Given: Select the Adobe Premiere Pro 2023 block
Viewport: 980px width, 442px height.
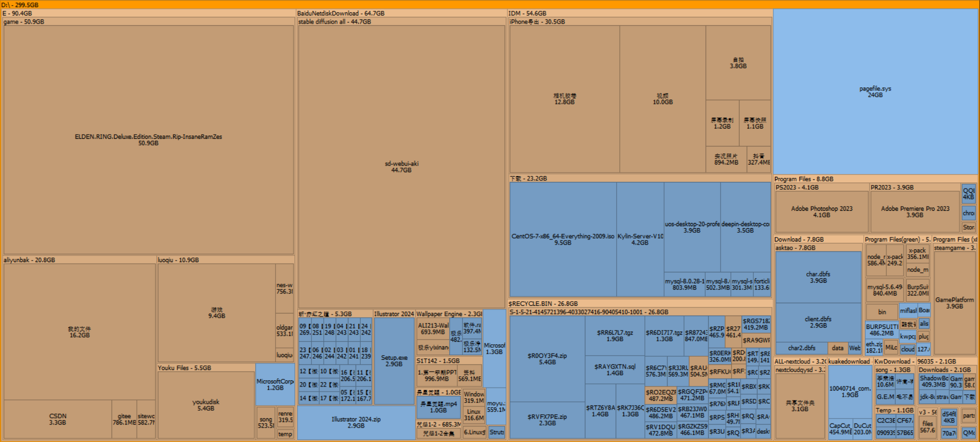Looking at the screenshot, I should click(x=915, y=212).
